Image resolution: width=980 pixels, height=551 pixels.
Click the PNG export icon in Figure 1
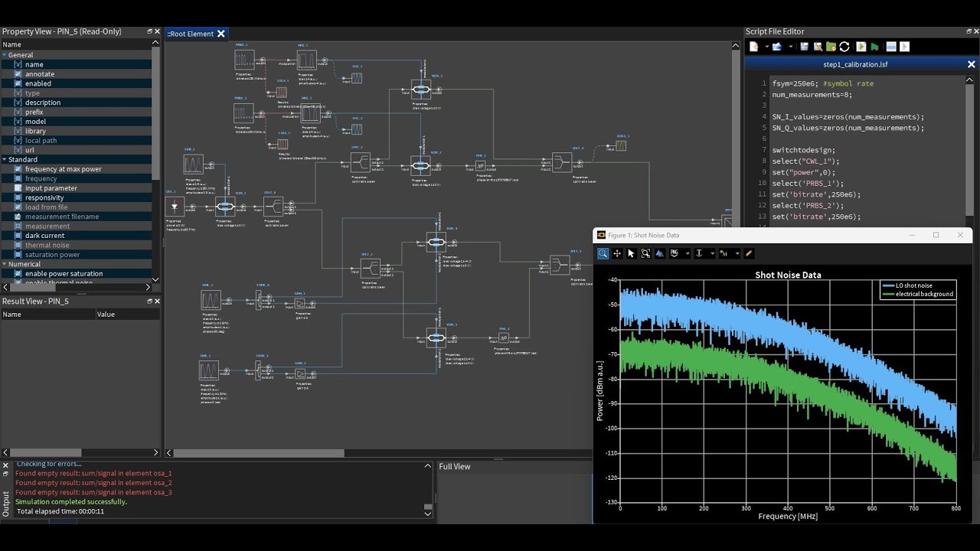pyautogui.click(x=675, y=253)
